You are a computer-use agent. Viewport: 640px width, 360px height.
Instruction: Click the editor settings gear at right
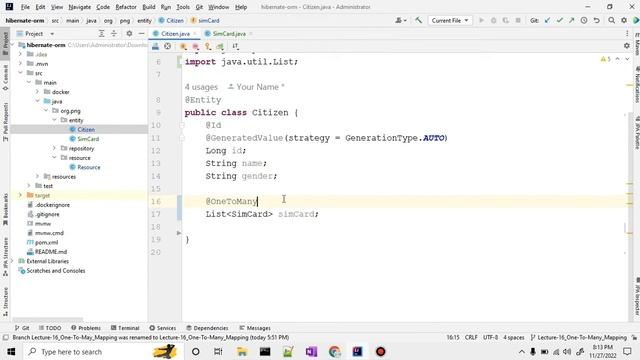coord(627,46)
